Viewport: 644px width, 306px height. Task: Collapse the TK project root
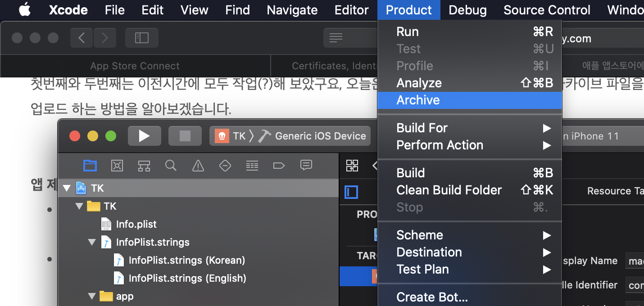click(67, 188)
